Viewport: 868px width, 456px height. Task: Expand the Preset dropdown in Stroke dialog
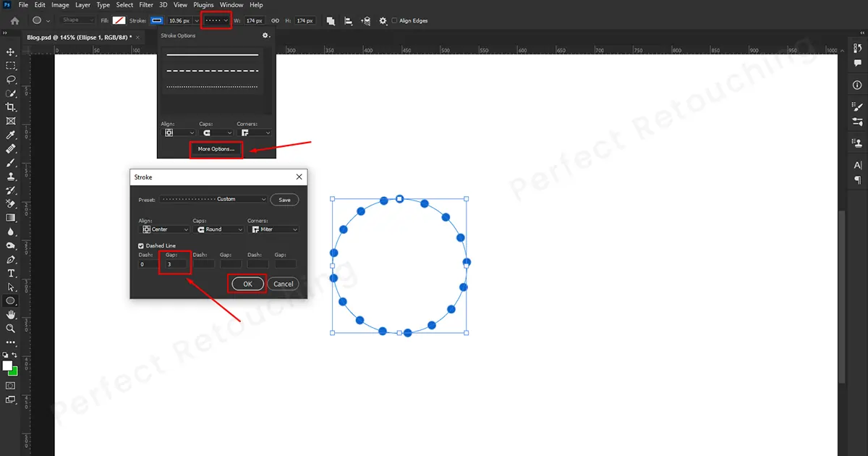coord(213,199)
